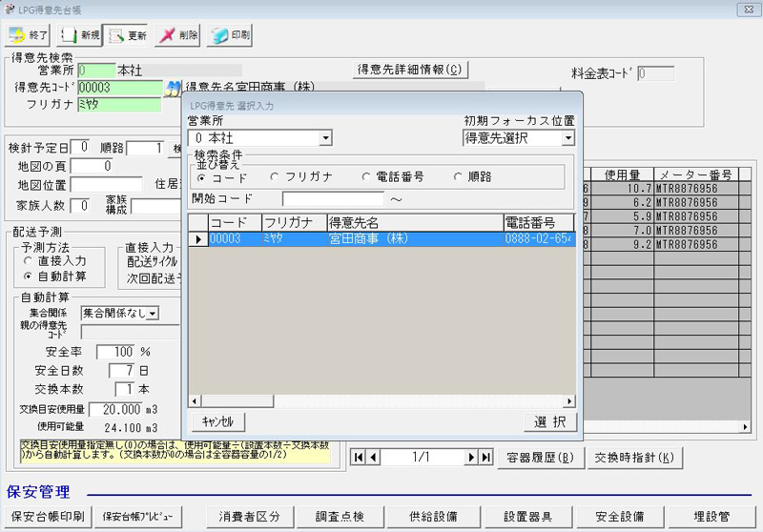Expand the 集合関係 dropdown
763x532 pixels.
click(153, 313)
